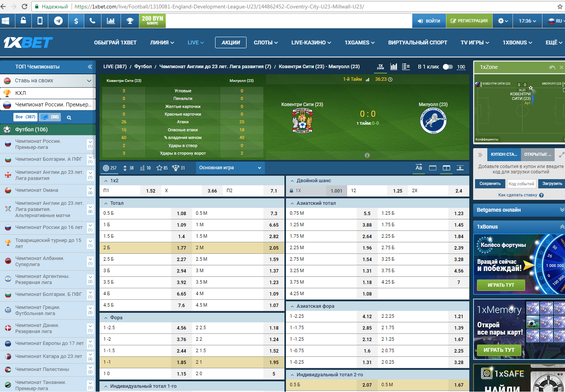
Task: Open the mobile apps phone icon
Action: click(40, 21)
